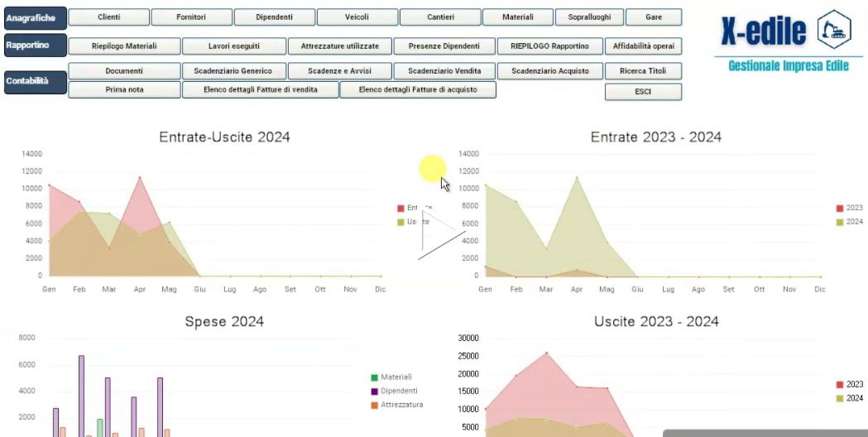Open the Sopralluoghi section

[589, 17]
